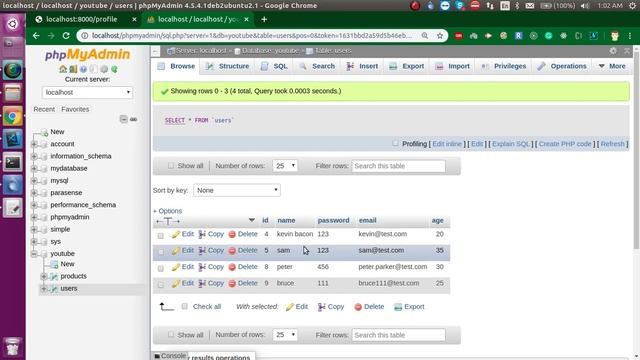
Task: Enable bottom Show all checkbox
Action: 171,334
